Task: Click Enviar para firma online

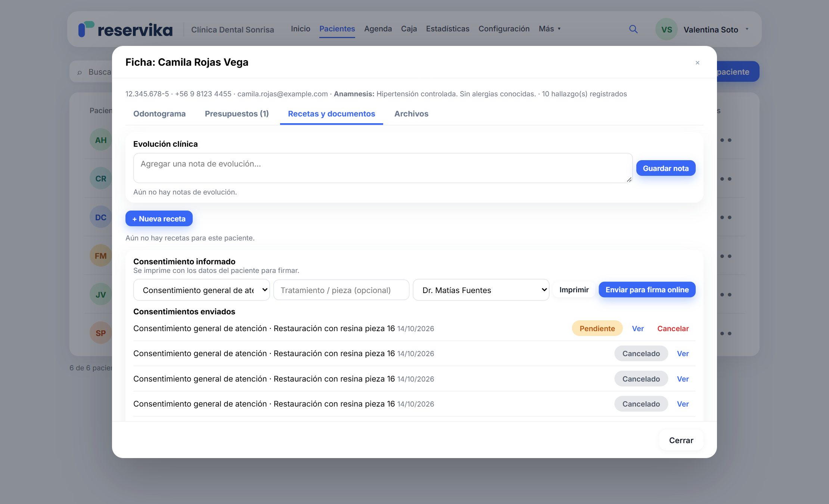Action: click(x=647, y=290)
